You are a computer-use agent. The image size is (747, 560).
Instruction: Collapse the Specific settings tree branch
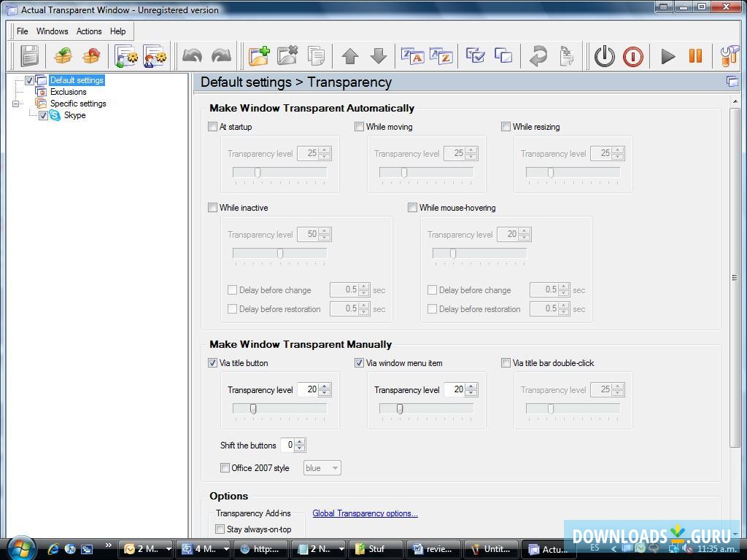coord(16,104)
